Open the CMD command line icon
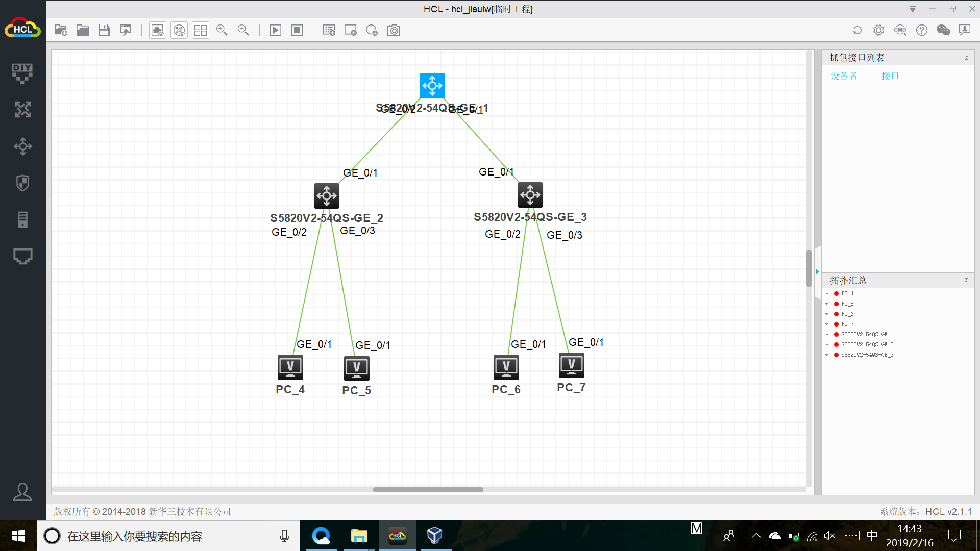 click(900, 30)
